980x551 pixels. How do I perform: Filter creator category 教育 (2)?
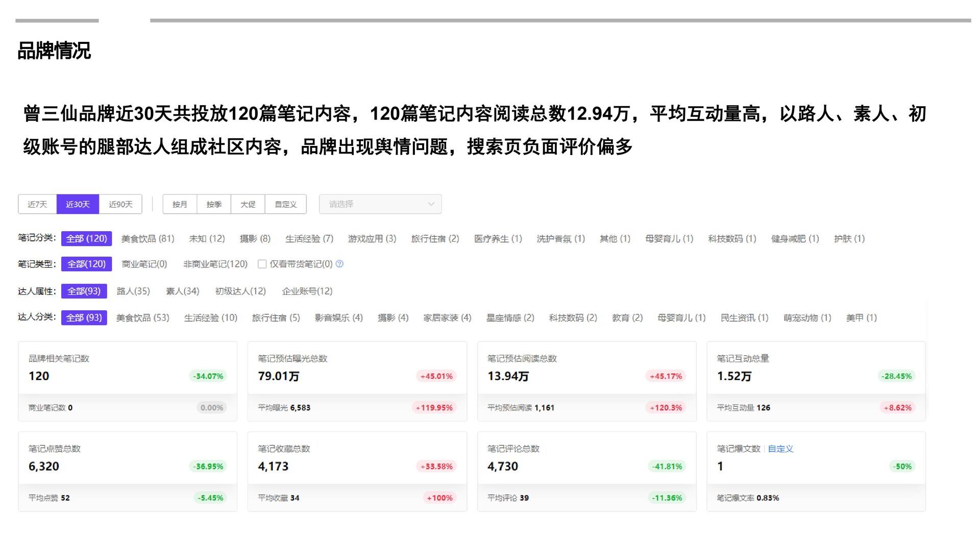(627, 318)
